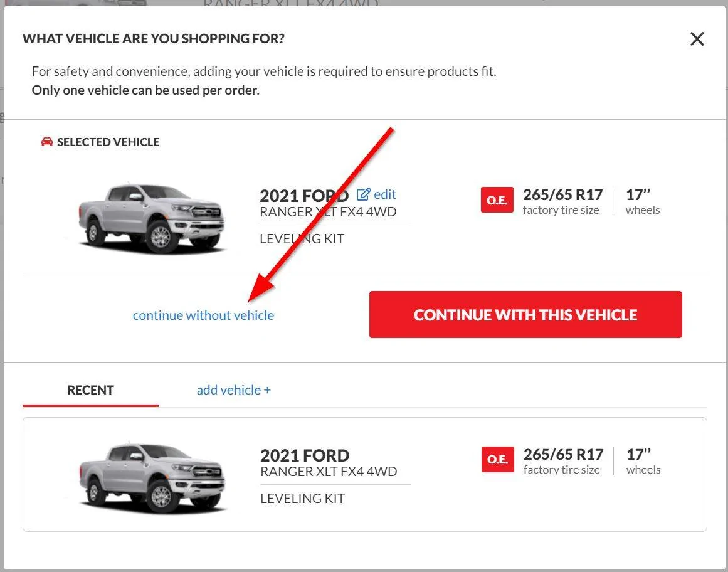Click LEVELING KIT text in selected vehicle

click(302, 238)
